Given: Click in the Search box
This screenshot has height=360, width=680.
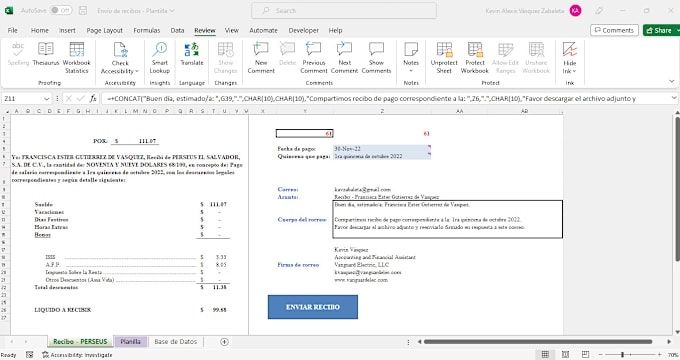Looking at the screenshot, I should click(344, 10).
